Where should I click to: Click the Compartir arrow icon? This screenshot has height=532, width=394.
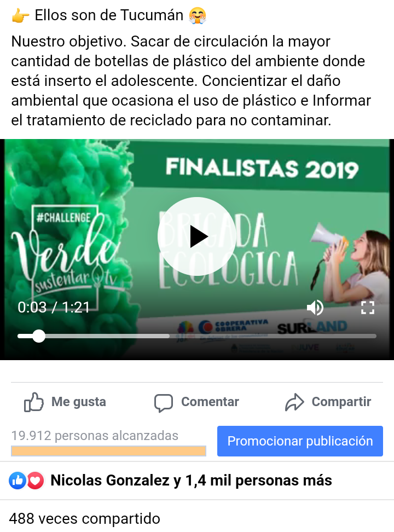pos(294,402)
